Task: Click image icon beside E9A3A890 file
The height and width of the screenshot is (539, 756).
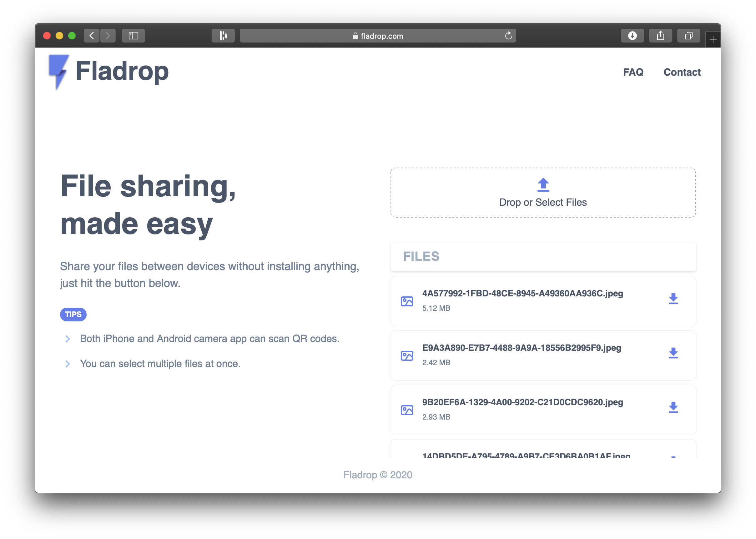Action: (407, 356)
